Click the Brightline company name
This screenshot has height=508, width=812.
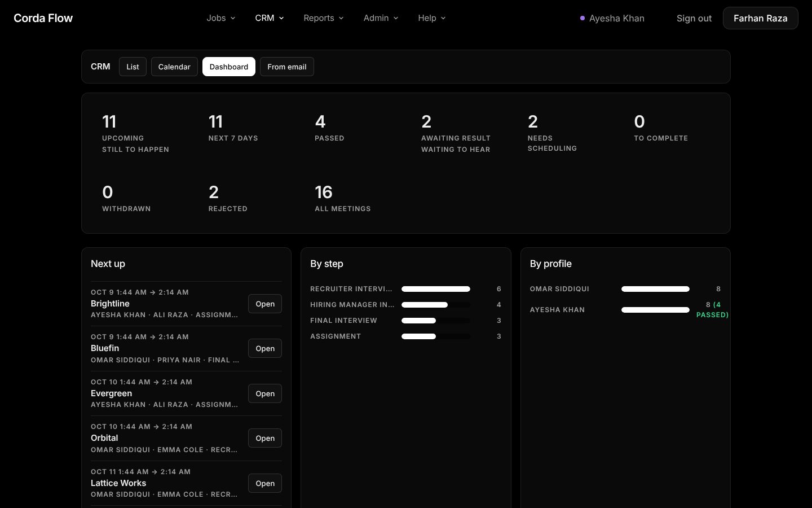tap(110, 304)
